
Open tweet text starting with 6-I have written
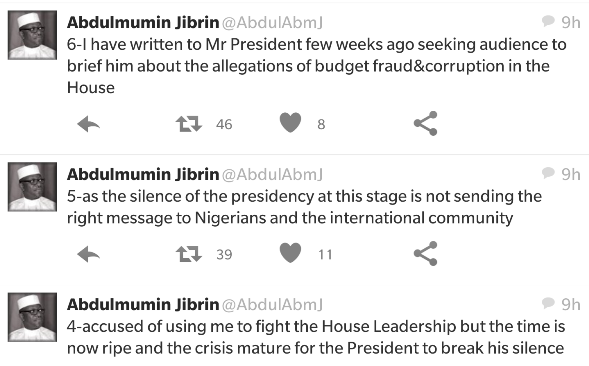click(317, 66)
